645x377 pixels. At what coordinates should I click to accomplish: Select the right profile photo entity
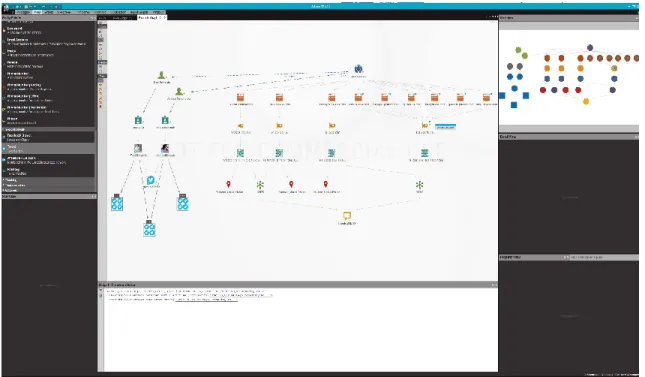click(x=165, y=148)
